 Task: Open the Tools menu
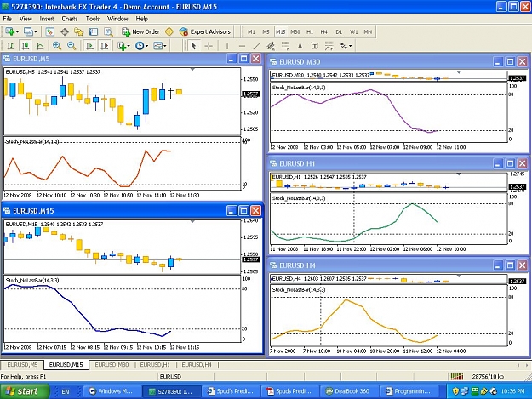tap(92, 19)
